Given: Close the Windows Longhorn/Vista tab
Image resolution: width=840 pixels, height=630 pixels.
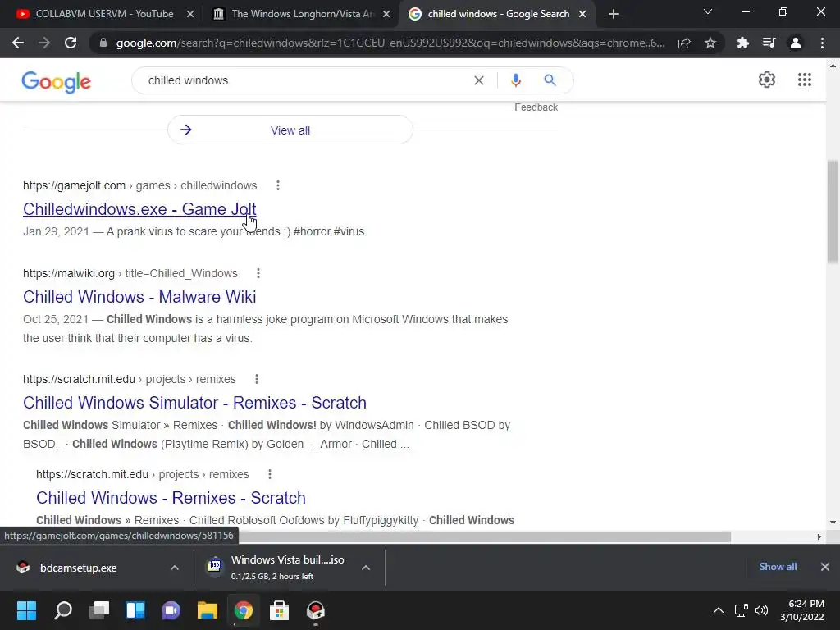Looking at the screenshot, I should [x=386, y=15].
